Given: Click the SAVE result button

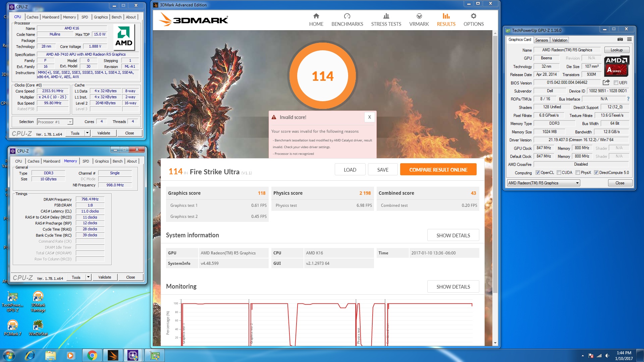Looking at the screenshot, I should (x=383, y=170).
